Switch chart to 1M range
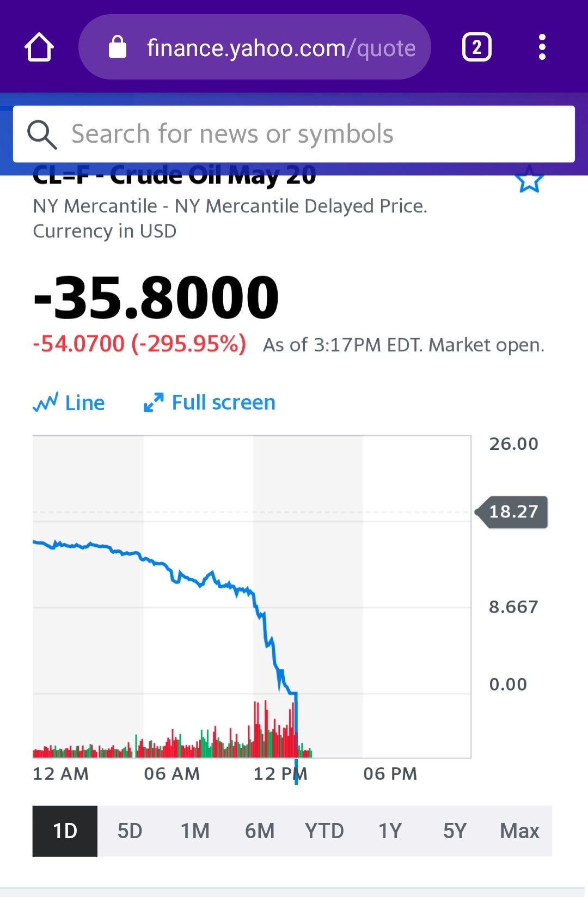Screen dimensions: 588x897 (x=195, y=831)
